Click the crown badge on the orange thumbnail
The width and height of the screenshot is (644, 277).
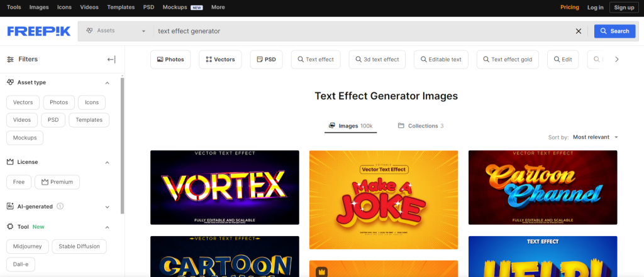pyautogui.click(x=321, y=271)
